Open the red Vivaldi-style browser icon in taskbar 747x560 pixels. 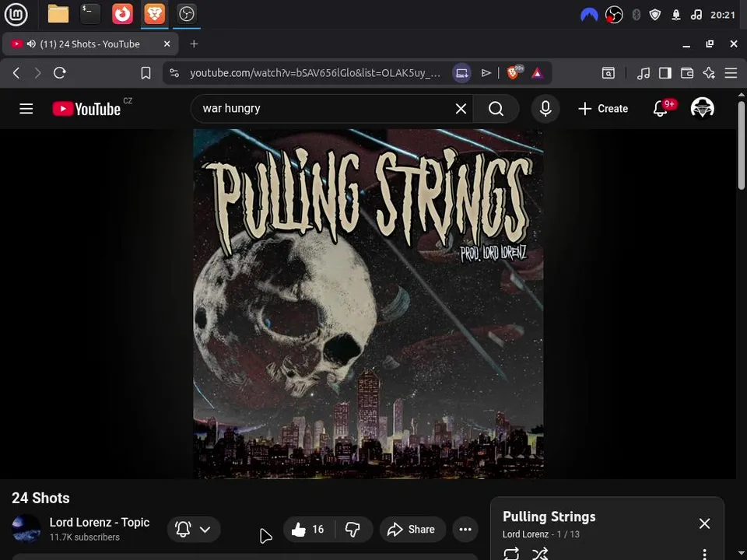(122, 14)
